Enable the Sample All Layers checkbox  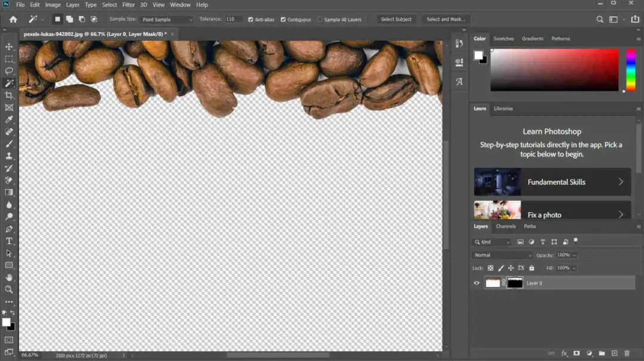[x=321, y=19]
